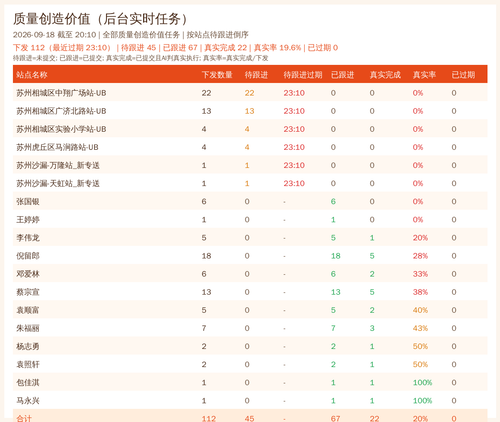500x422 pixels.
Task: Click the name 倪留郎 in the table
Action: pos(28,256)
